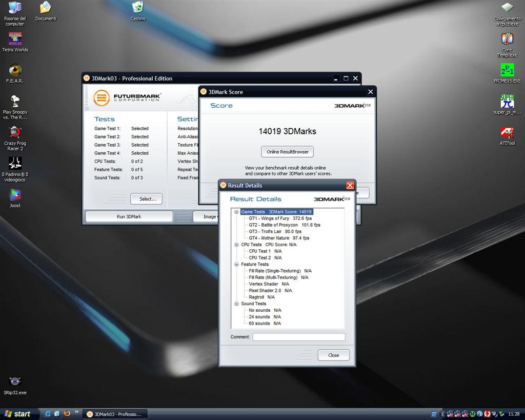Collapse the CPU Tests tree node
Screen dimensions: 525x420
236,245
